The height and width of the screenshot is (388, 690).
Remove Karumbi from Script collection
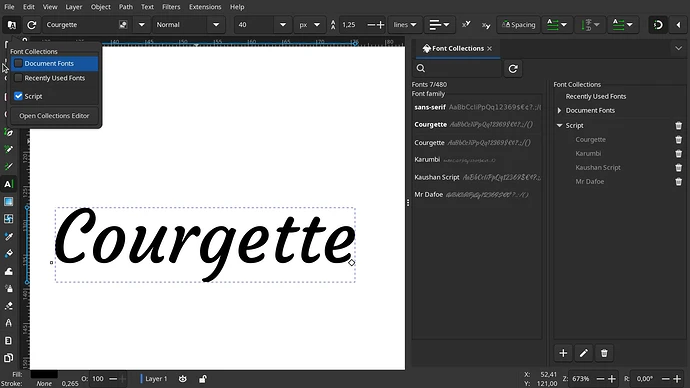pos(679,154)
